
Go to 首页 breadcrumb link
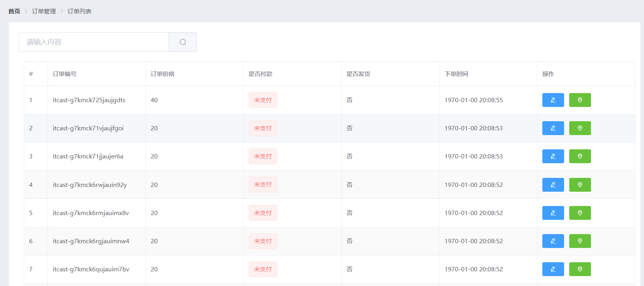[x=14, y=11]
